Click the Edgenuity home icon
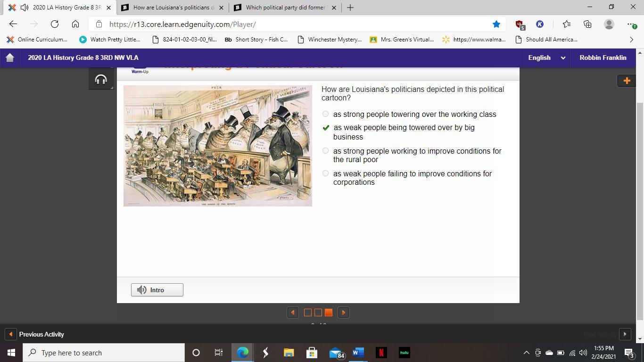 10,58
